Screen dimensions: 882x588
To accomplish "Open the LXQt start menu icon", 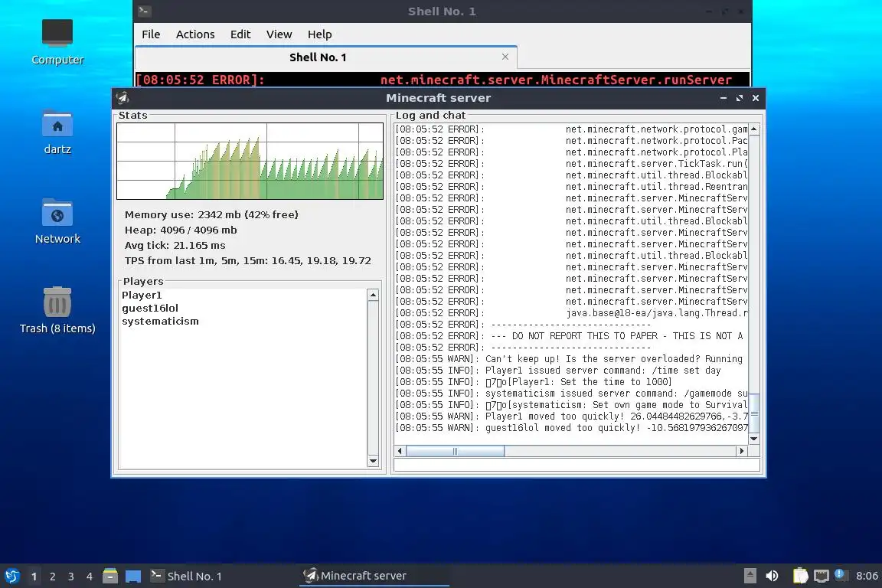I will click(12, 576).
